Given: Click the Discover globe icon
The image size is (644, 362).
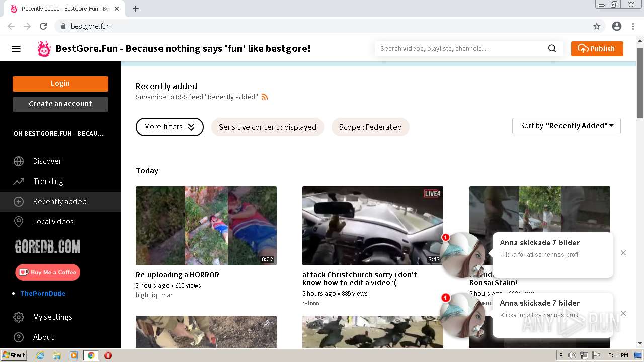Looking at the screenshot, I should click(x=19, y=161).
